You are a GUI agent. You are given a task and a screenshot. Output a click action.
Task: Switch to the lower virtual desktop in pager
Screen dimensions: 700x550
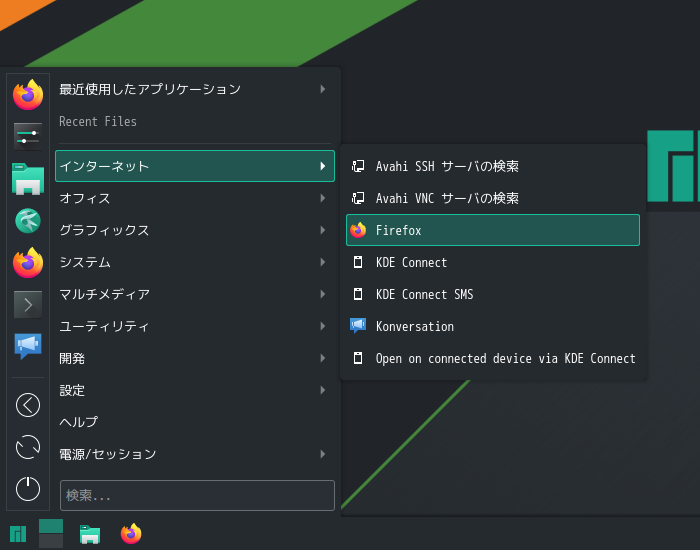51,541
